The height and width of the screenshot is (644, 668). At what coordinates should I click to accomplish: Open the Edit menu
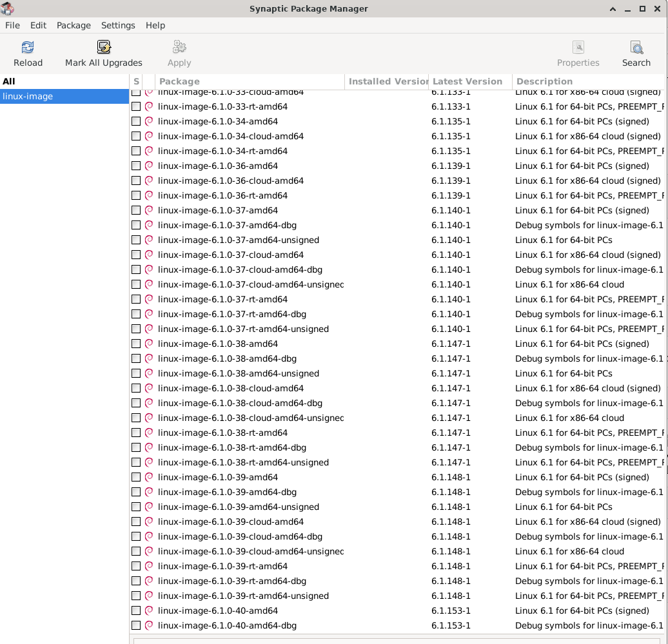38,25
